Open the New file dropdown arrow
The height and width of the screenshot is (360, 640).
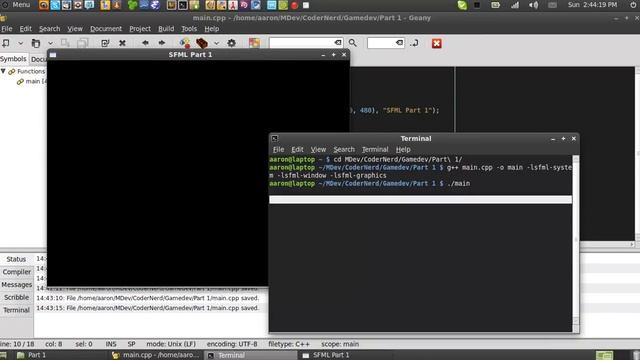[x=20, y=43]
